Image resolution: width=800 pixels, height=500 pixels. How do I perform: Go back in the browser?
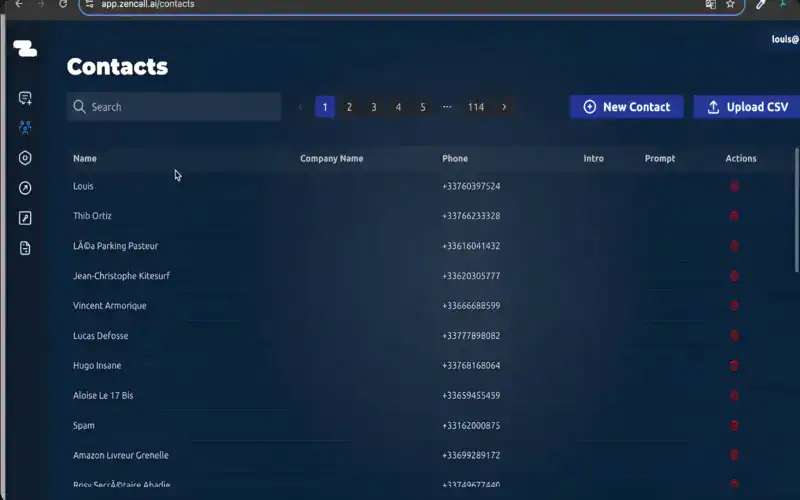click(19, 4)
